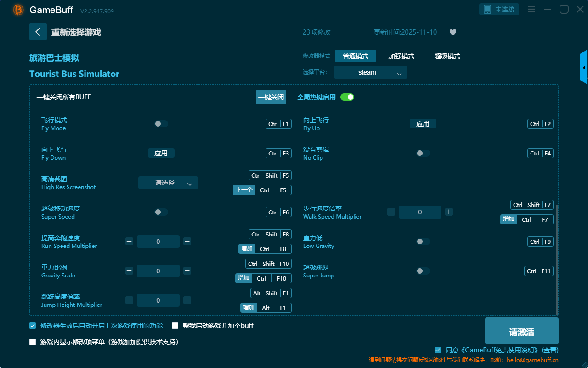Switch to 加强模式 tab
The image size is (588, 368).
coord(401,56)
